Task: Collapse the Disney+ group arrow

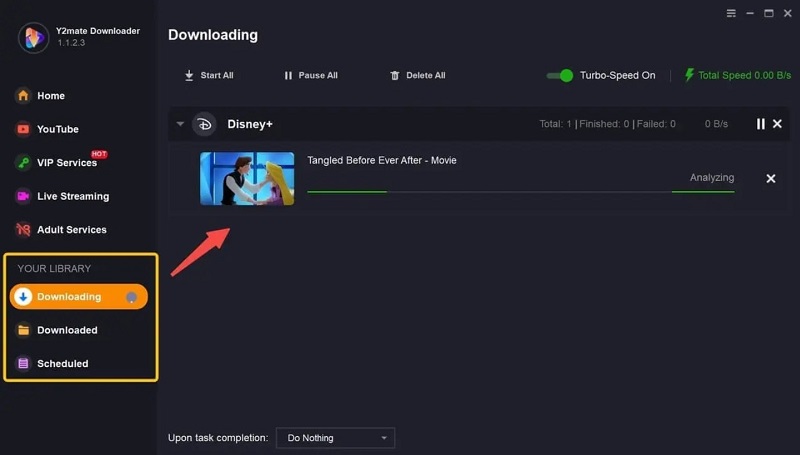Action: (x=180, y=124)
